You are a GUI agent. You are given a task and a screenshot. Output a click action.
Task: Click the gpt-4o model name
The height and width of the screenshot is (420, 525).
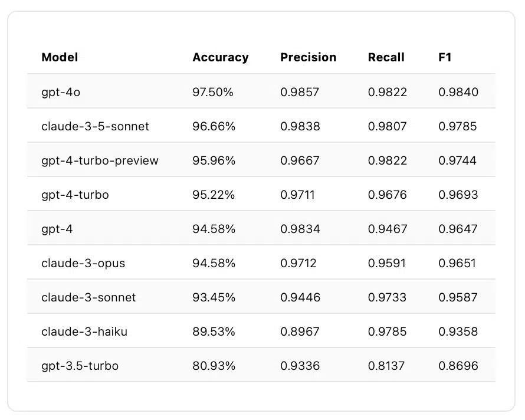point(65,92)
